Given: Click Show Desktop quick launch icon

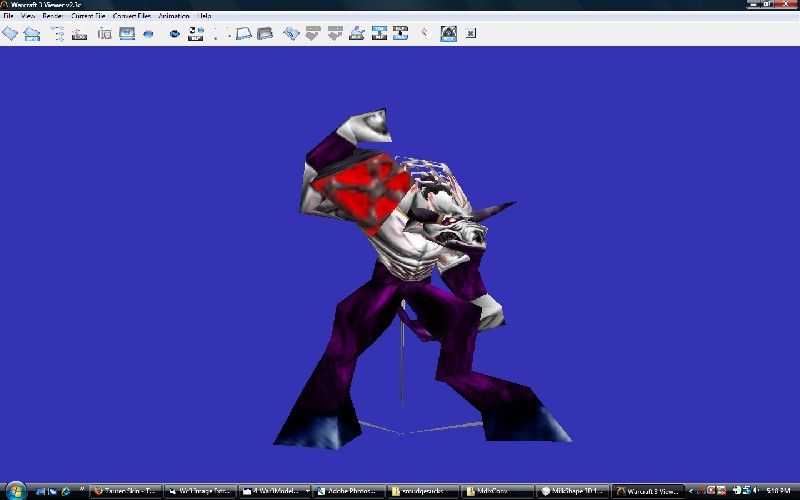Looking at the screenshot, I should (41, 491).
